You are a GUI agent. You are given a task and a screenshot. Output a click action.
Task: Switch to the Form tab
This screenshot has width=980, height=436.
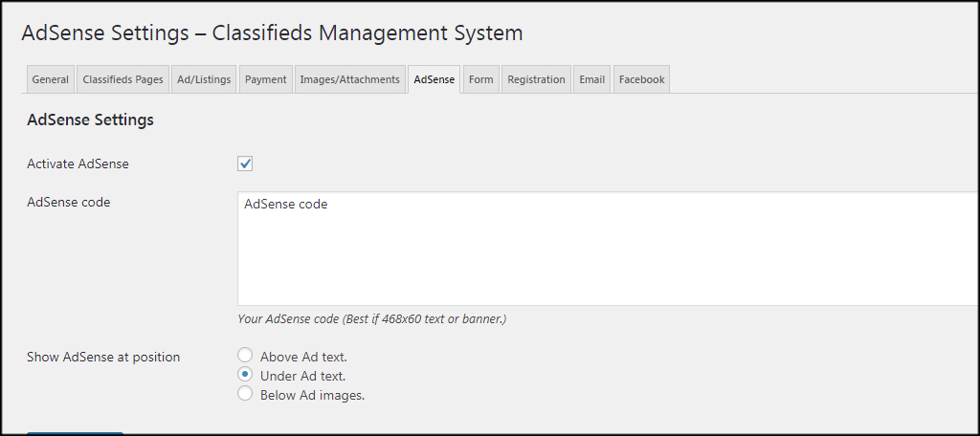[480, 79]
